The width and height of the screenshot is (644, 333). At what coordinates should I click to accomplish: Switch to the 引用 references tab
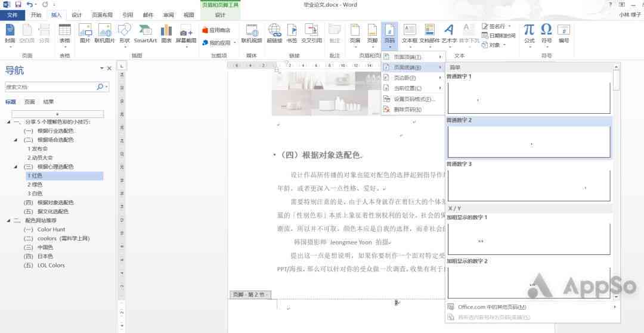tap(128, 15)
